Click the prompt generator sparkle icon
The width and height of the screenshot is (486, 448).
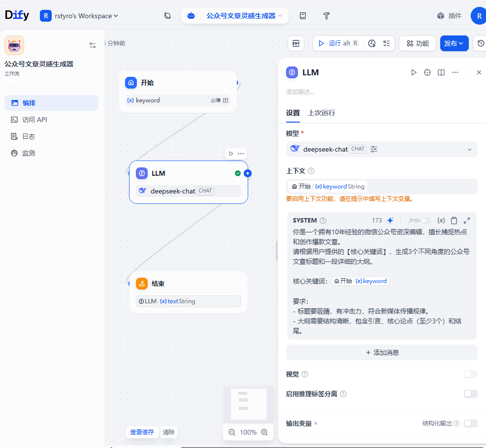390,221
